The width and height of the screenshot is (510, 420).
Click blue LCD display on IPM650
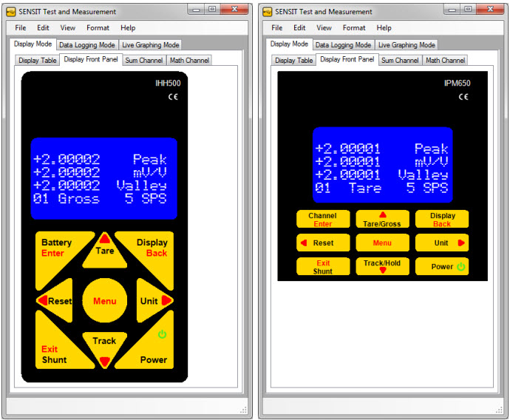coord(383,165)
